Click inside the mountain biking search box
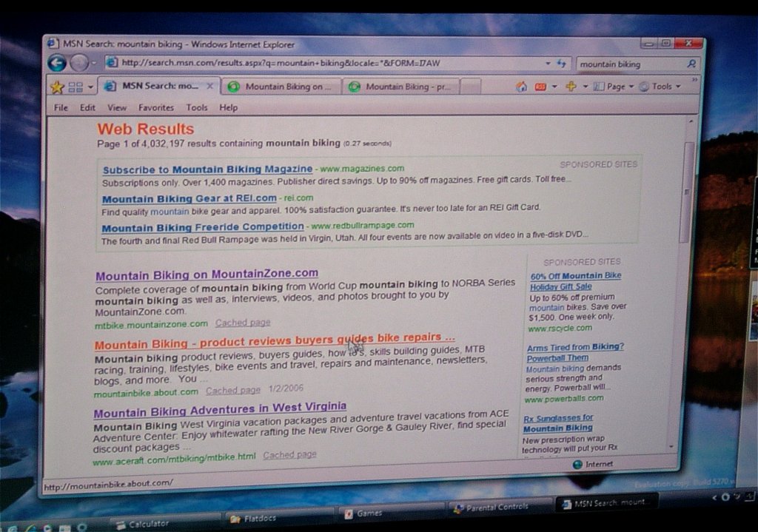This screenshot has width=758, height=532. [629, 64]
